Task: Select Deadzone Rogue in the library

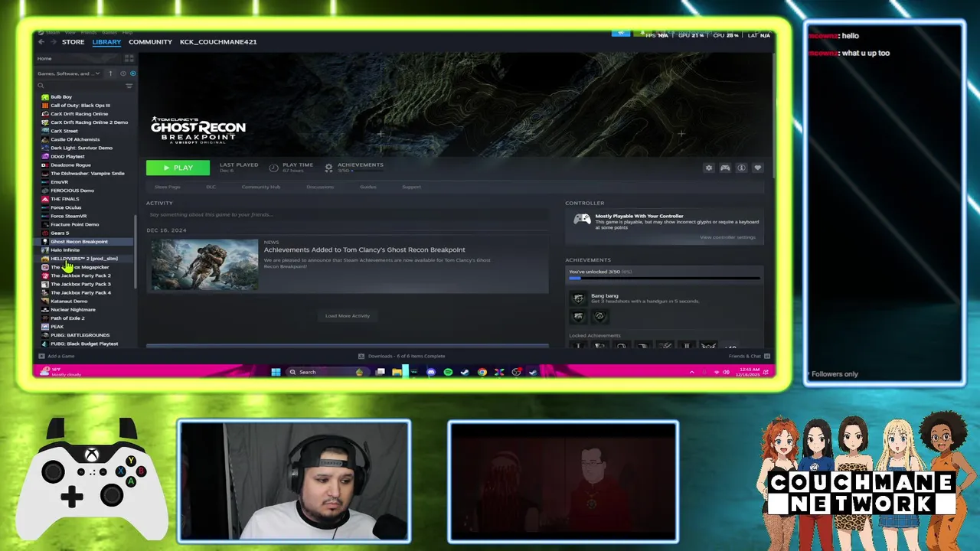Action: (70, 165)
